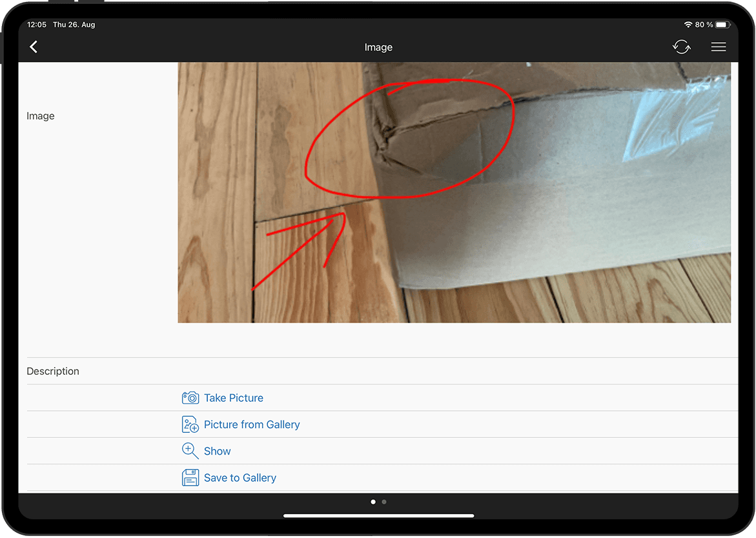This screenshot has width=756, height=538.
Task: Switch to the second page dot
Action: point(384,501)
